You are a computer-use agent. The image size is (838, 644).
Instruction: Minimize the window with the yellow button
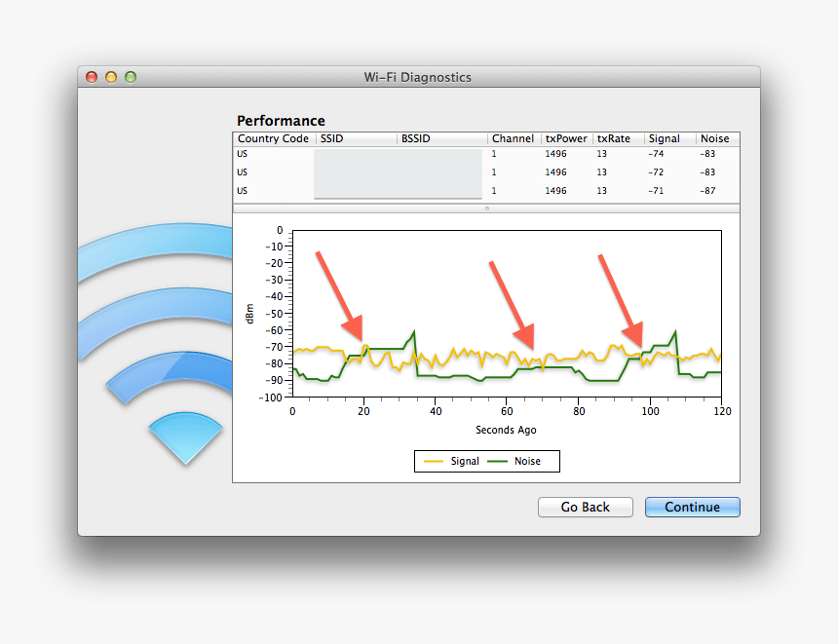tap(111, 77)
